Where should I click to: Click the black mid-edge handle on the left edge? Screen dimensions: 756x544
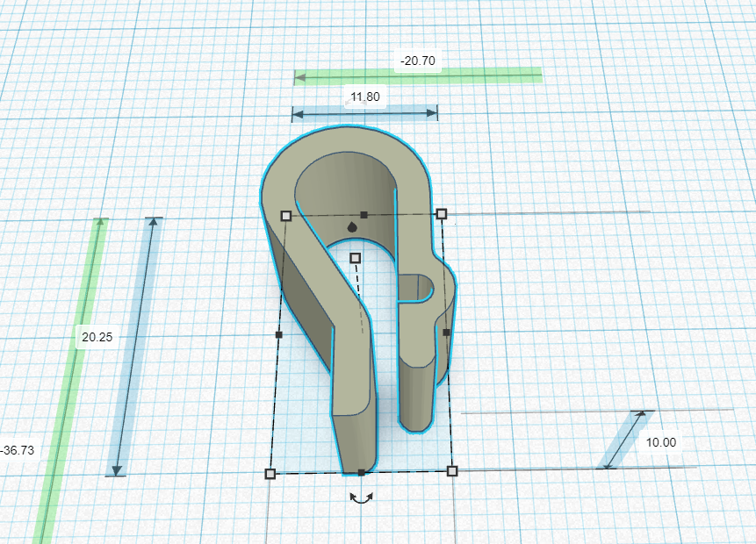tap(278, 334)
